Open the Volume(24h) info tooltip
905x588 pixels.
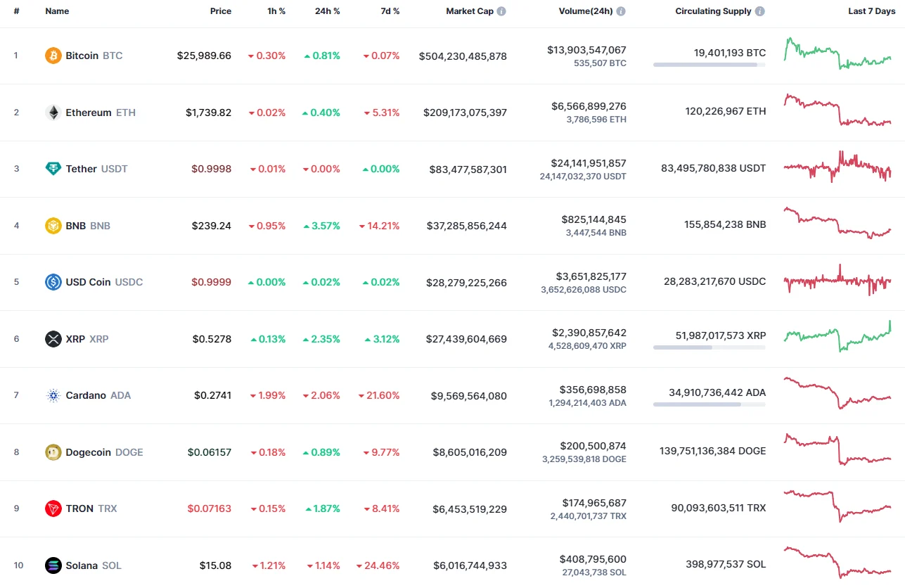(620, 11)
